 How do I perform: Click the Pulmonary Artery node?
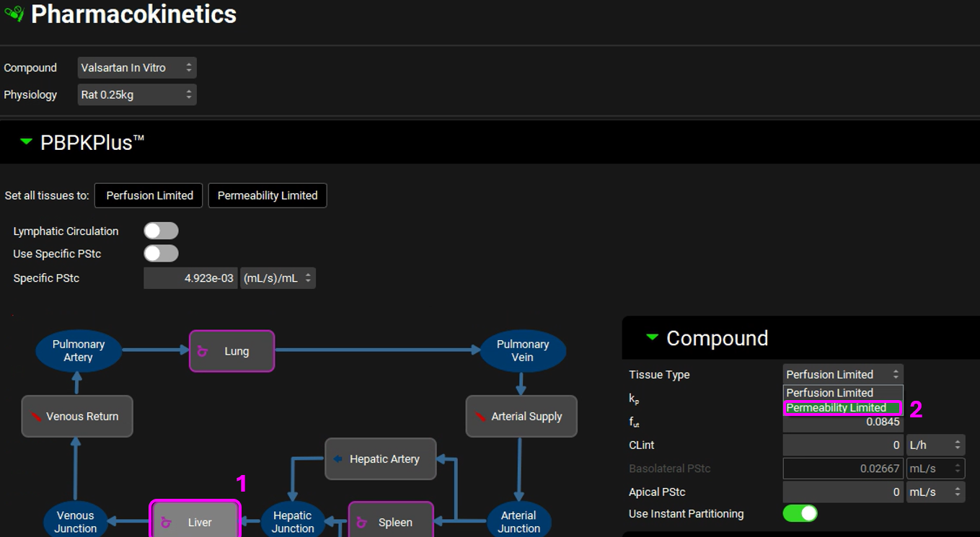[78, 350]
